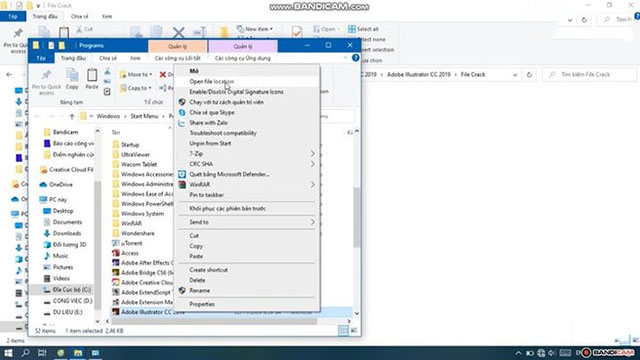
Task: Switch to 'Trang đầu' tab in Programs window
Action: [x=73, y=58]
